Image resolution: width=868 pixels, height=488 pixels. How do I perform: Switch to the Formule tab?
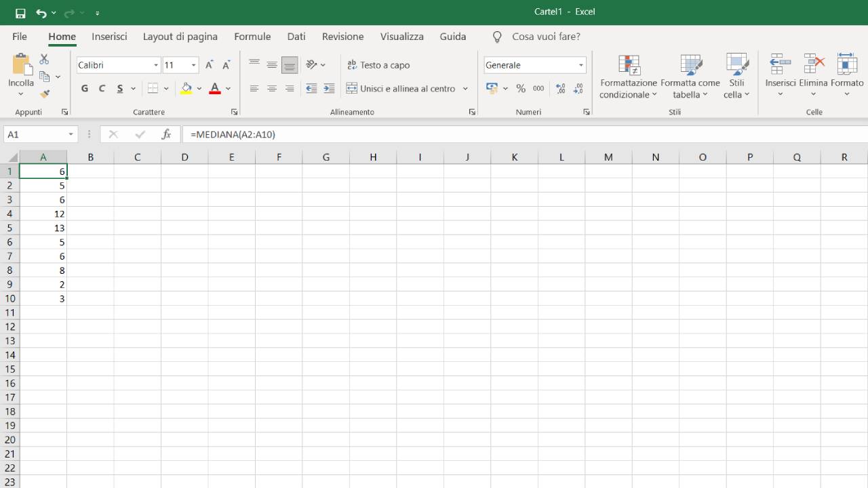tap(252, 37)
